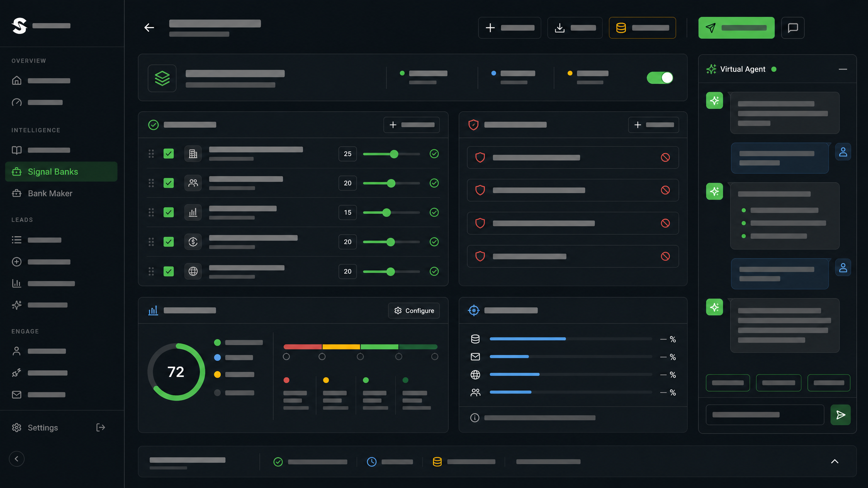Click the block icon on third exclusion rule

[665, 223]
